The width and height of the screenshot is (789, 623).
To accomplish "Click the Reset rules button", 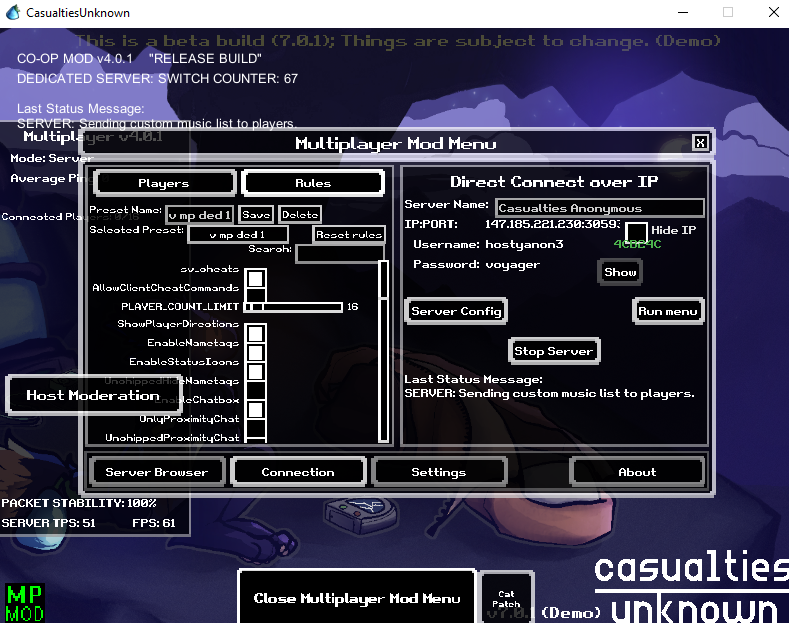I will coord(349,235).
